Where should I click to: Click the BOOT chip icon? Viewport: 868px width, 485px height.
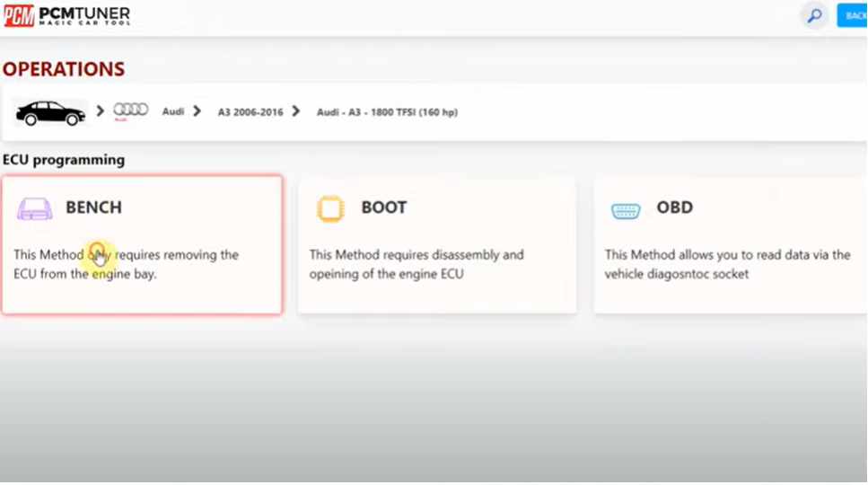330,209
